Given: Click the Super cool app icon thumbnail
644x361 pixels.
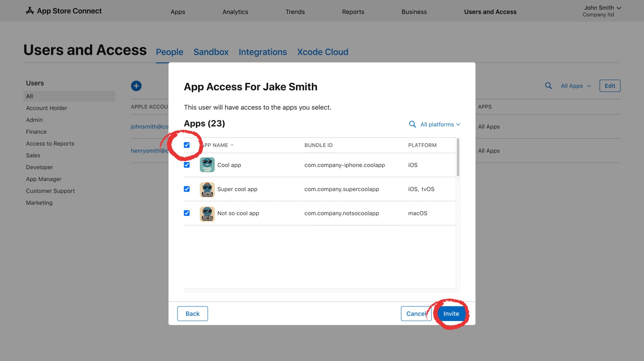Looking at the screenshot, I should 207,189.
